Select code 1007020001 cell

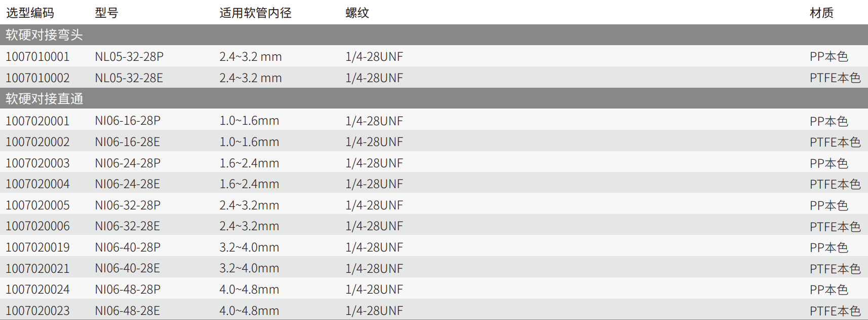click(37, 121)
